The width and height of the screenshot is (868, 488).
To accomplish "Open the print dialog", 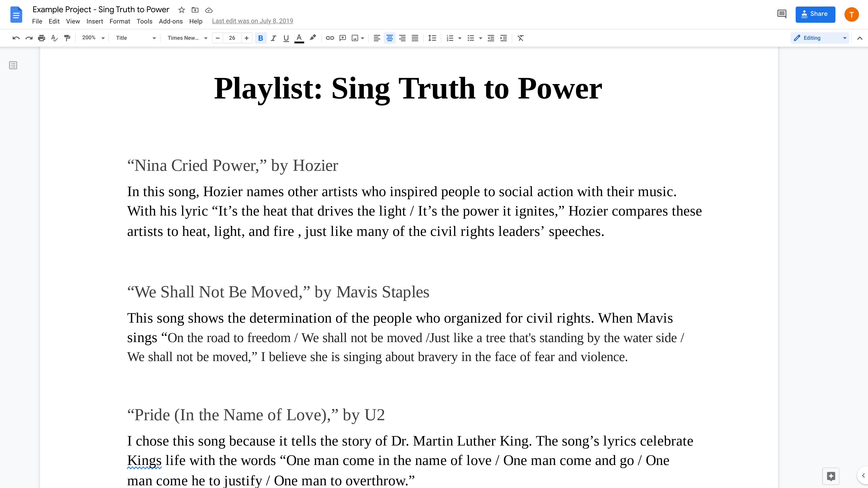I will tap(41, 38).
